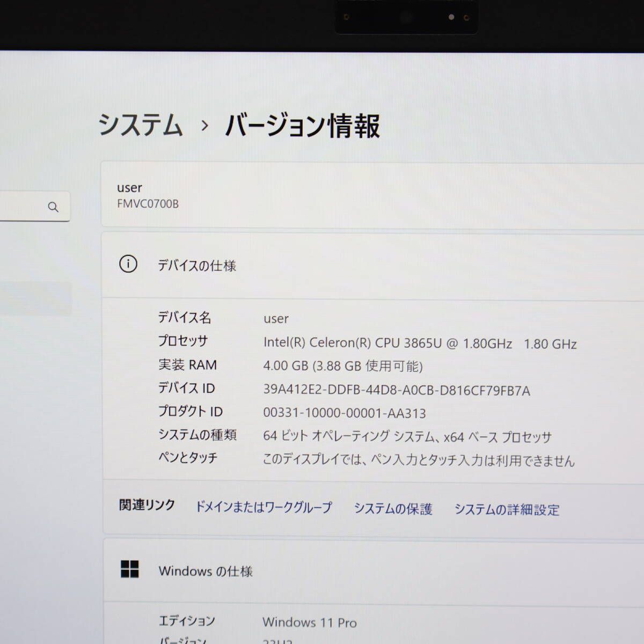The image size is (644, 644).
Task: Open ドメインまたはワークグループ link
Action: [263, 507]
